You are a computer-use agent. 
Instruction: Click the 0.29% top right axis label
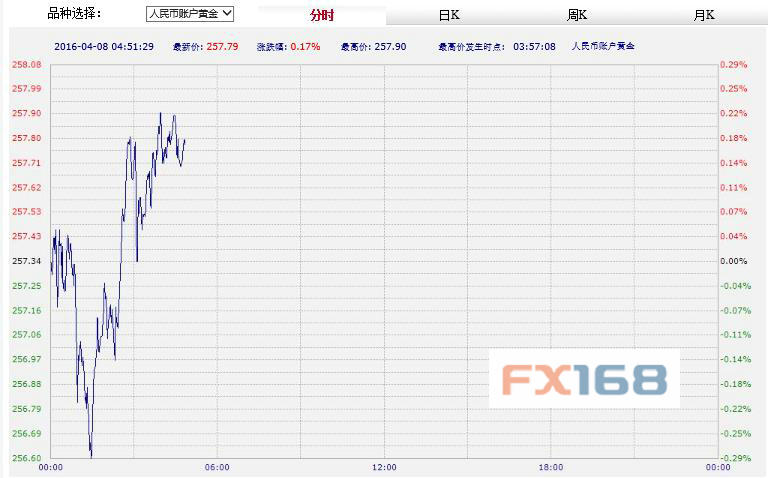(734, 64)
